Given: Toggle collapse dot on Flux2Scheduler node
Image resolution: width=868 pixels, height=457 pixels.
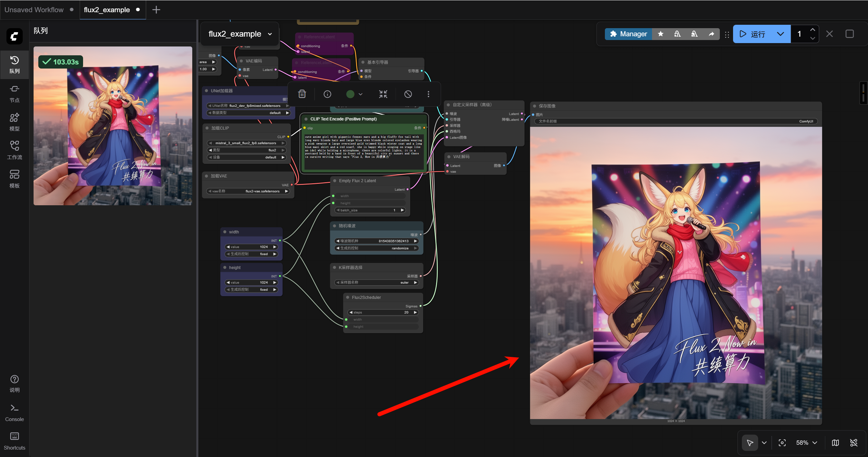Looking at the screenshot, I should click(348, 298).
